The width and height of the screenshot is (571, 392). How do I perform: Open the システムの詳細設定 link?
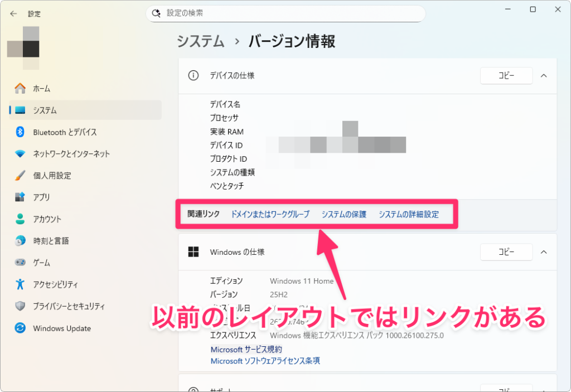[409, 214]
